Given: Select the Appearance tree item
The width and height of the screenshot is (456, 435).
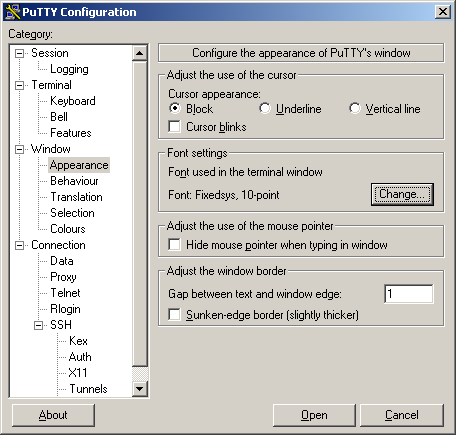Looking at the screenshot, I should [x=79, y=165].
